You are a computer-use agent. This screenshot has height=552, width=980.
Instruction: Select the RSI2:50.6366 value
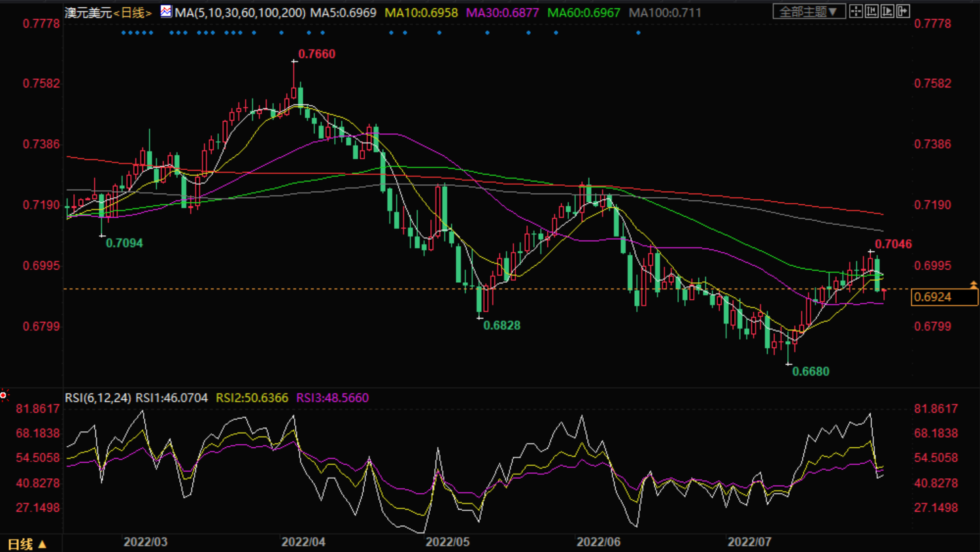point(252,398)
